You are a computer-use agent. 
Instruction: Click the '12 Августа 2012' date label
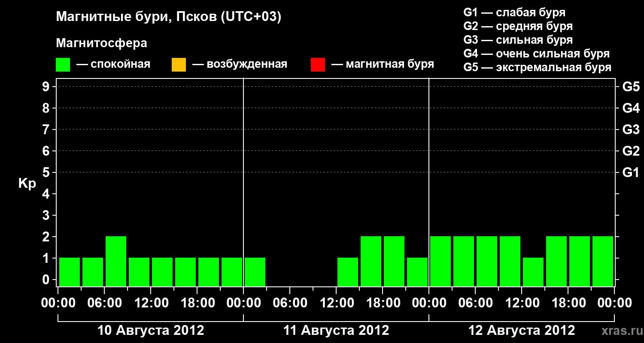click(522, 331)
